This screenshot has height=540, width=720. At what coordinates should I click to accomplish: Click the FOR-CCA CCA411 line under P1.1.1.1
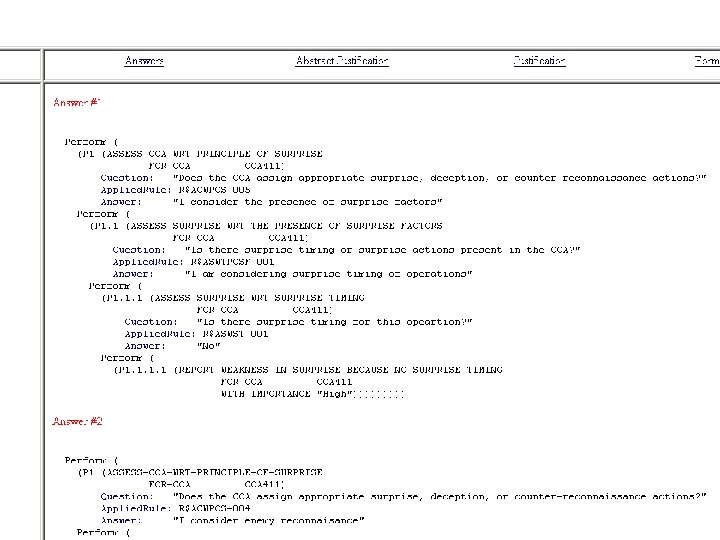pyautogui.click(x=287, y=382)
